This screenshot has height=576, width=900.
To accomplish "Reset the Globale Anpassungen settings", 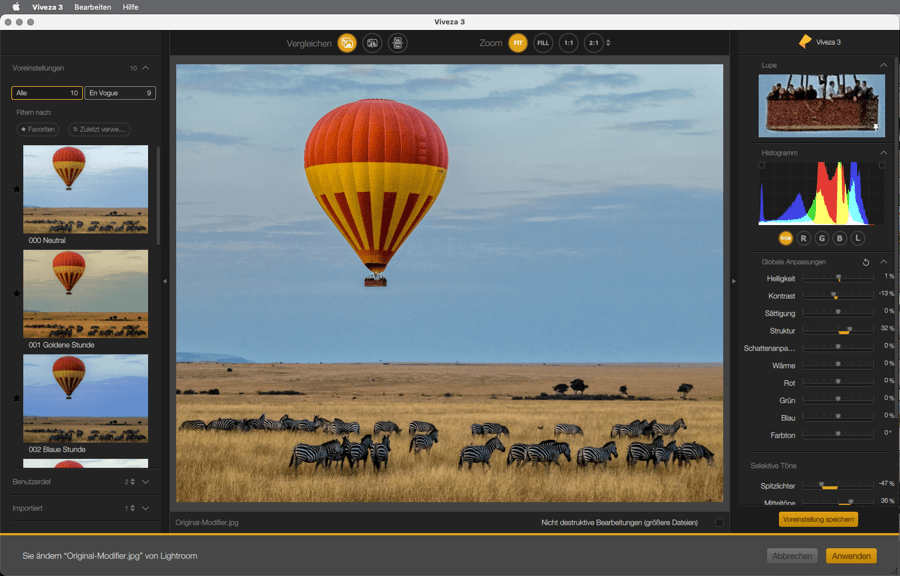I will [866, 262].
